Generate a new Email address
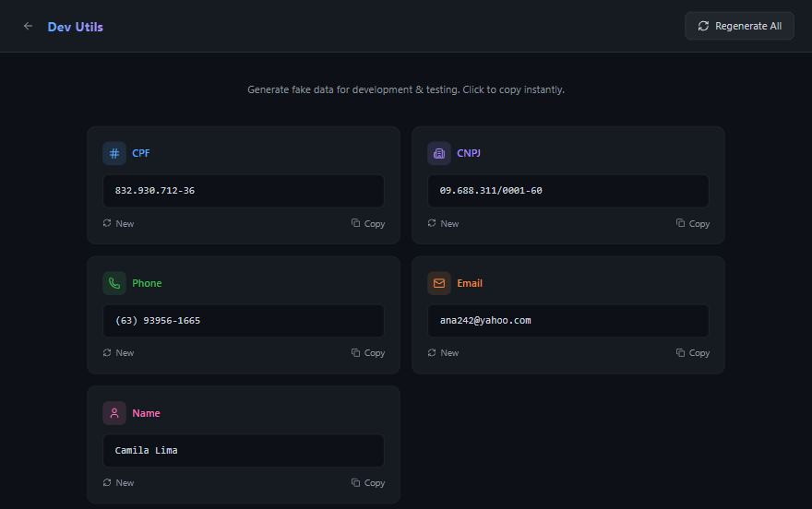The height and width of the screenshot is (509, 812). coord(443,353)
